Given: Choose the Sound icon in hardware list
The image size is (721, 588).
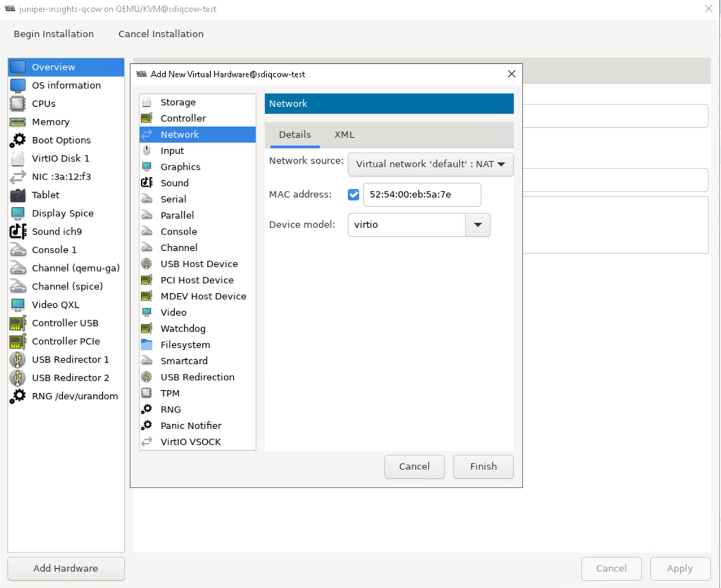Looking at the screenshot, I should coord(147,183).
